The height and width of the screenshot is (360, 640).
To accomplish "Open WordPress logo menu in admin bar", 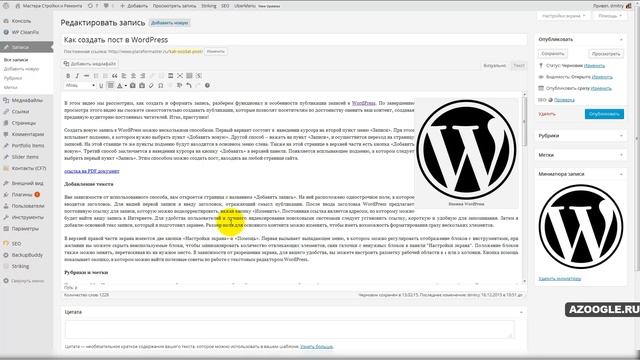I will [x=6, y=6].
